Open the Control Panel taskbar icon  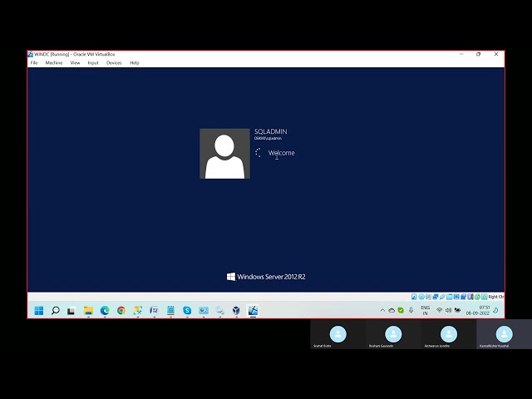click(204, 310)
